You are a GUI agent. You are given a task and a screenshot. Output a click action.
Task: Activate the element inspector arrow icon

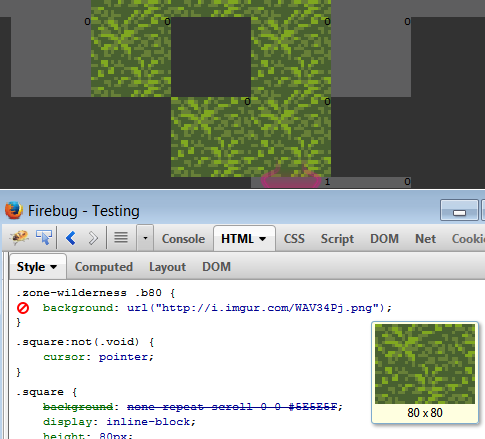[44, 238]
